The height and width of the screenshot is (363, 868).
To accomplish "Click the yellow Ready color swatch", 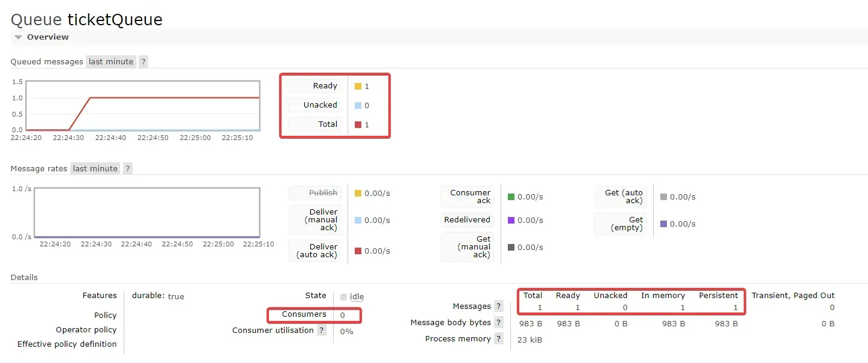I will click(x=358, y=85).
